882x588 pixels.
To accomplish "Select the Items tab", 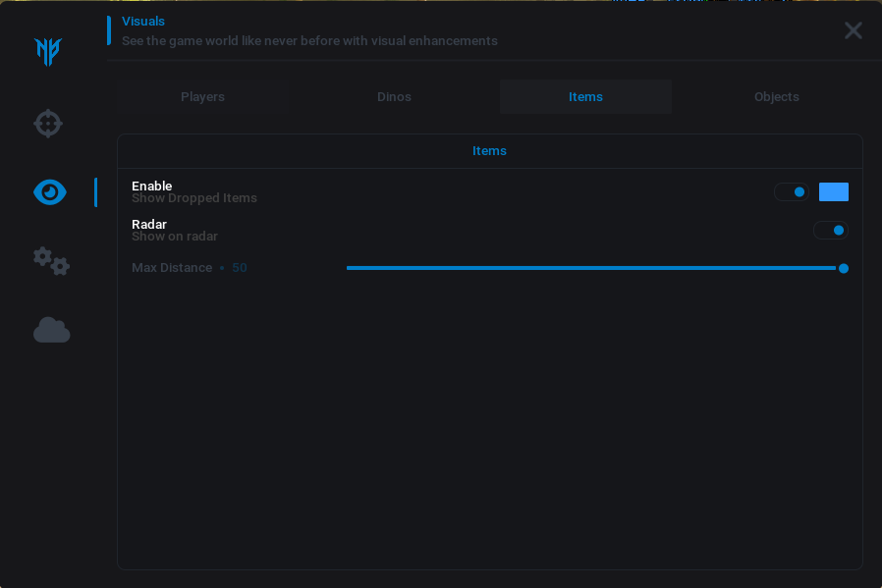I will click(585, 97).
